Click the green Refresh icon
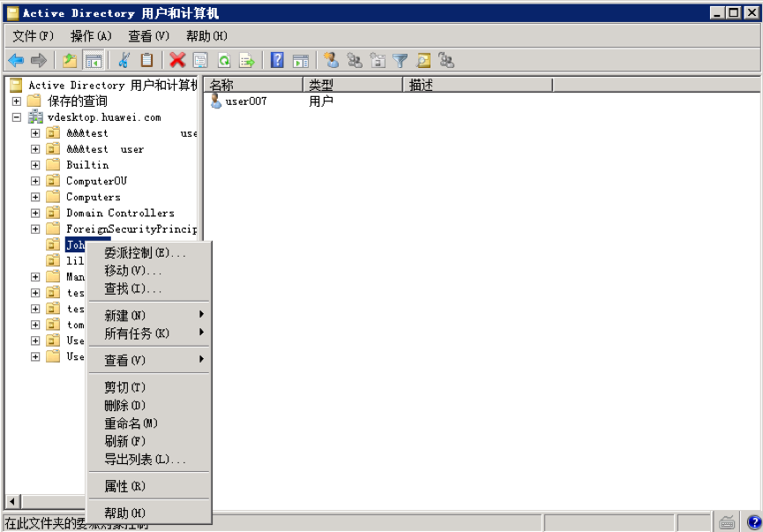763x532 pixels. 224,61
